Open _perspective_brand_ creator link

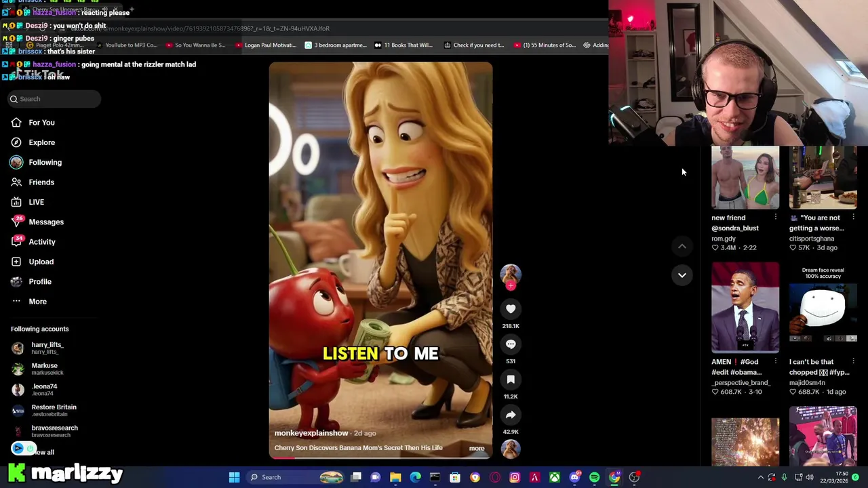(741, 383)
